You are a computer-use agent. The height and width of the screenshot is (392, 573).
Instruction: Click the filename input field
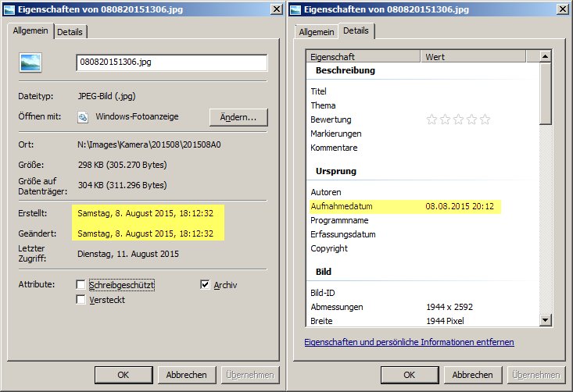point(172,62)
